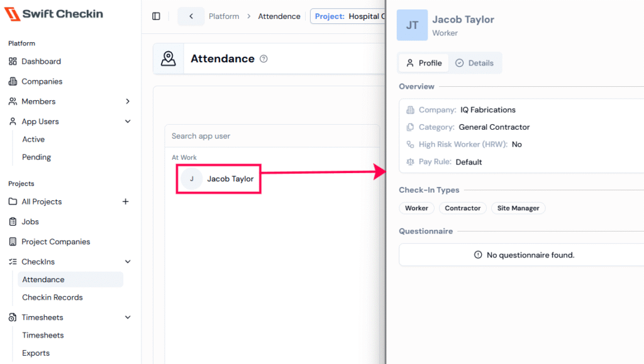This screenshot has width=644, height=364.
Task: Click the Swift Checkin logo
Action: tap(55, 14)
